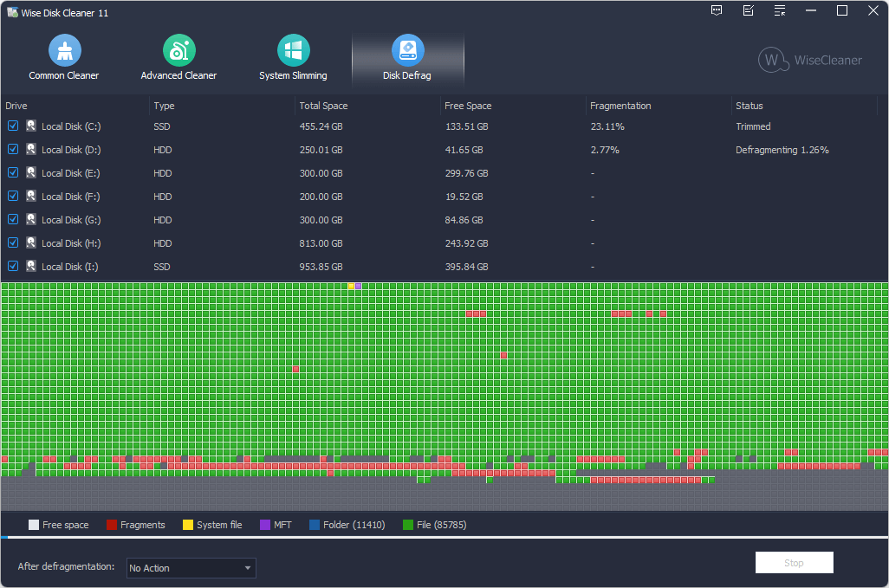Click the System file yellow legend swatch
Image resolution: width=889 pixels, height=588 pixels.
tap(188, 525)
